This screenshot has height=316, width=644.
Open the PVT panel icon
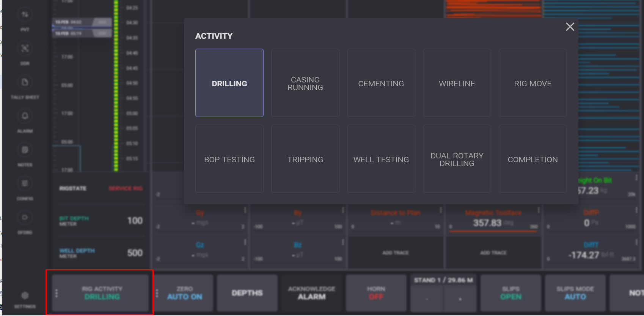(25, 15)
